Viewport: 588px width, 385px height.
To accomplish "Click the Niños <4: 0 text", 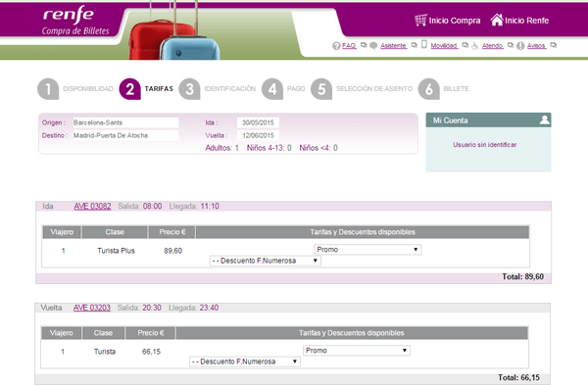I will (318, 148).
